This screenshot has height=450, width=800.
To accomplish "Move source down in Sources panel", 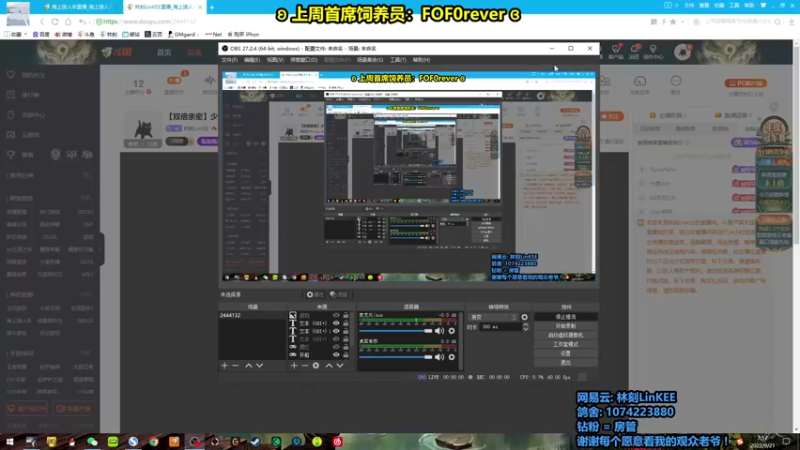I will tap(340, 365).
